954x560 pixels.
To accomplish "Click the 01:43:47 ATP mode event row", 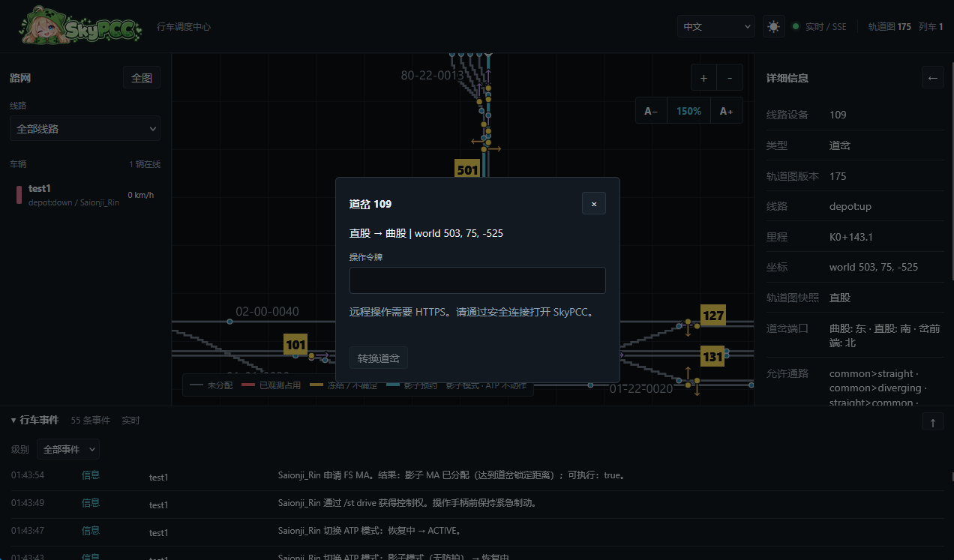I will point(477,531).
